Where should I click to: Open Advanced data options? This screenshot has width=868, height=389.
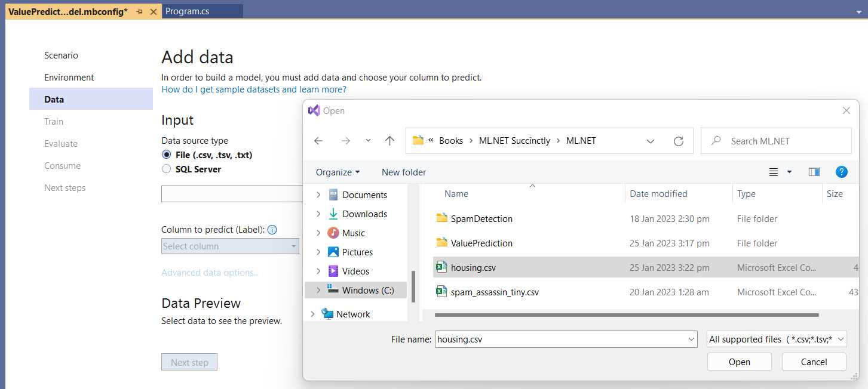pos(210,272)
